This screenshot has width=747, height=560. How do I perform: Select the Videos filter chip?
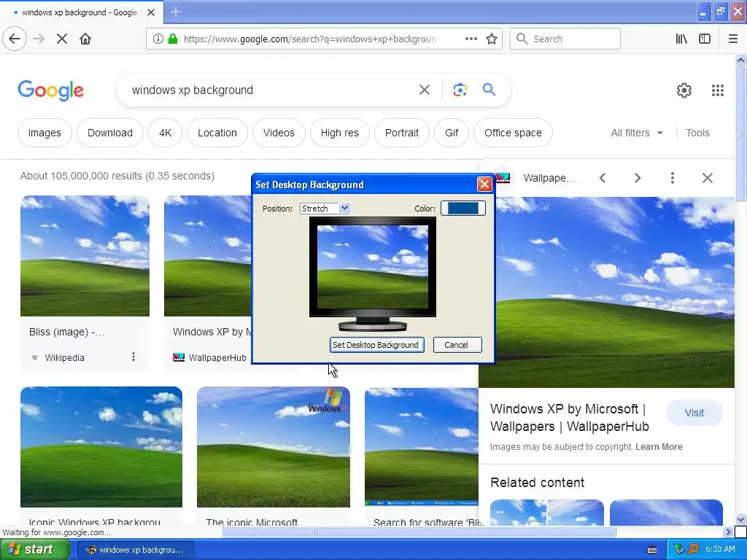coord(279,133)
